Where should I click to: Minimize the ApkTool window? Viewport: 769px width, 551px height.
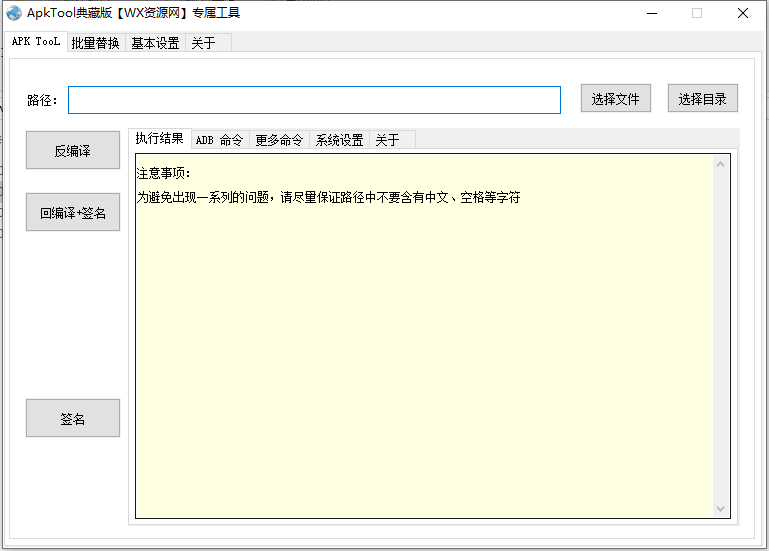coord(652,14)
